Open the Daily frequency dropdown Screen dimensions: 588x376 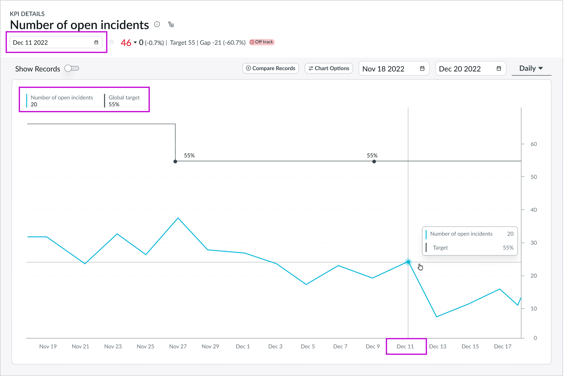[x=531, y=68]
